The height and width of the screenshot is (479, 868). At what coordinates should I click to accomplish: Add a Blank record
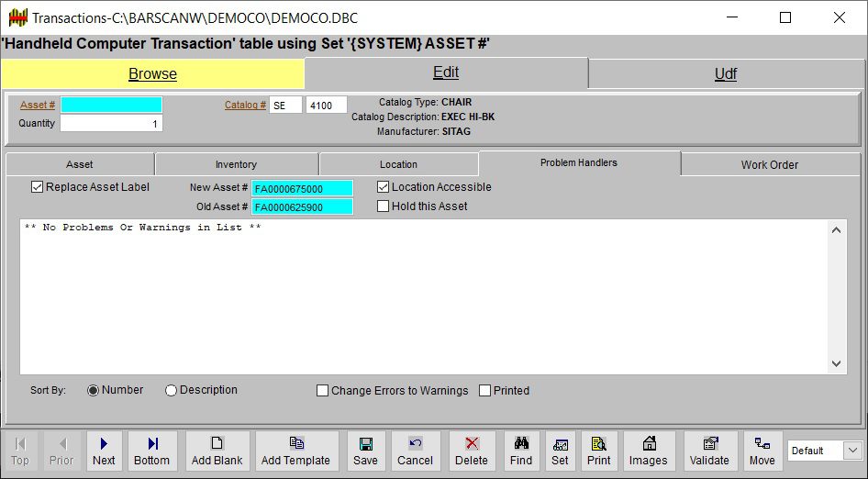click(217, 451)
